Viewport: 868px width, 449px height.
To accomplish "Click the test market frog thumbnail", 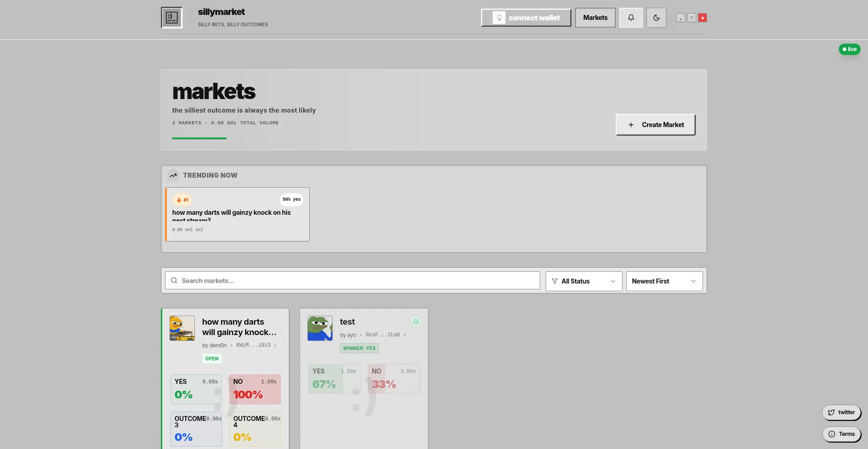I will pyautogui.click(x=320, y=328).
